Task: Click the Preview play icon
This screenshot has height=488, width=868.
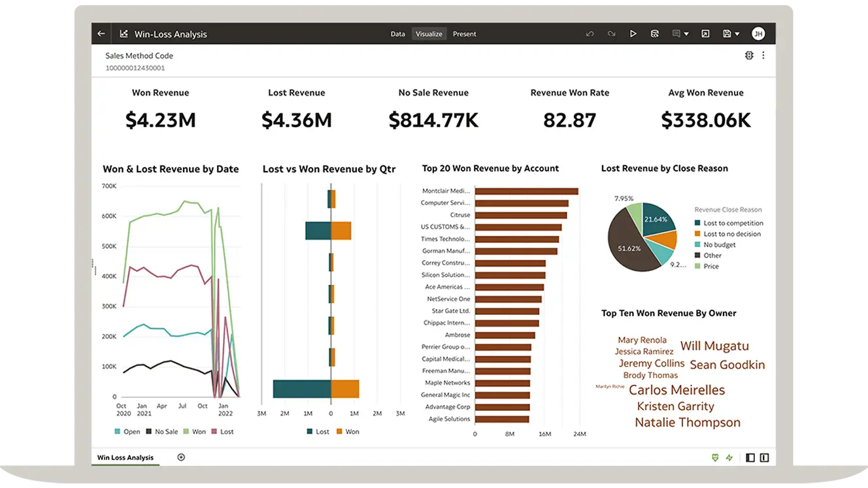Action: (633, 34)
